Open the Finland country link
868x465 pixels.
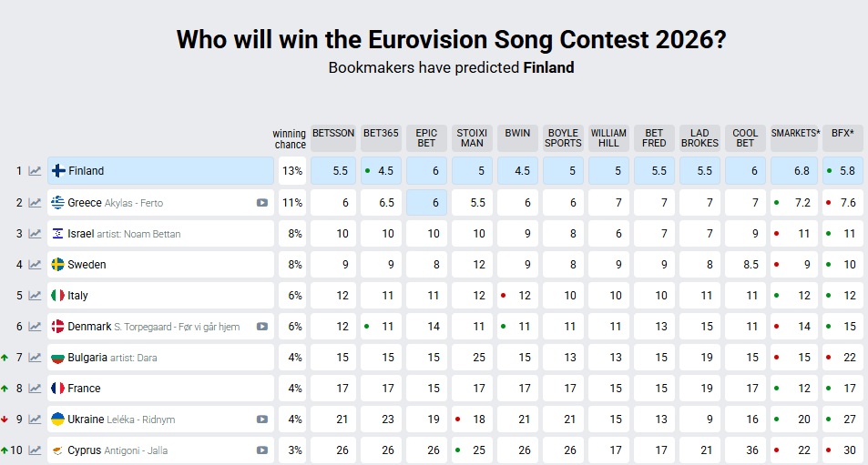point(87,171)
